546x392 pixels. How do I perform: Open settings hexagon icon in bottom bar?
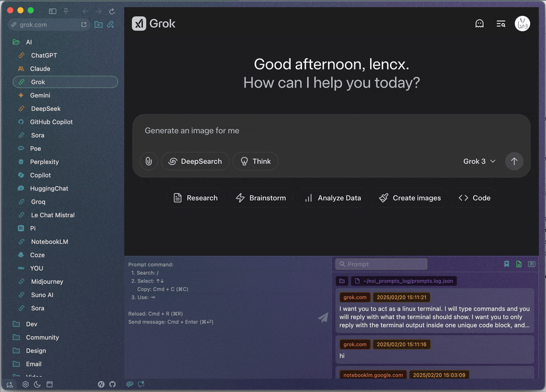pyautogui.click(x=26, y=385)
